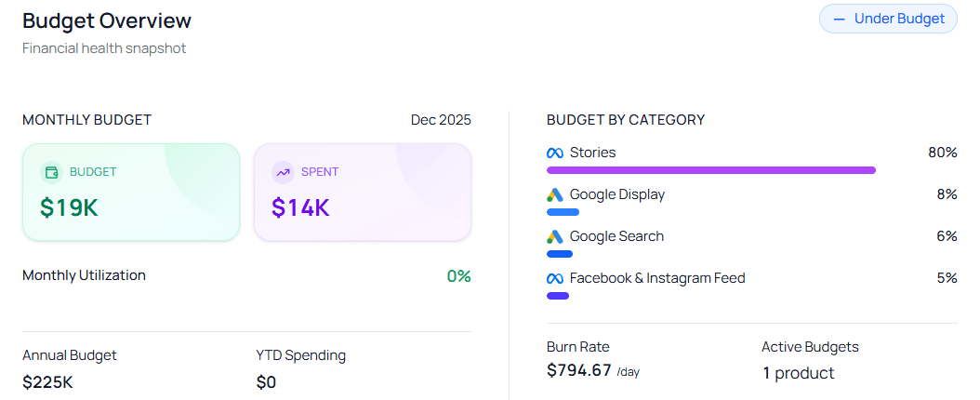This screenshot has height=400, width=980.
Task: Click the wallet icon in Budget card
Action: [x=52, y=172]
